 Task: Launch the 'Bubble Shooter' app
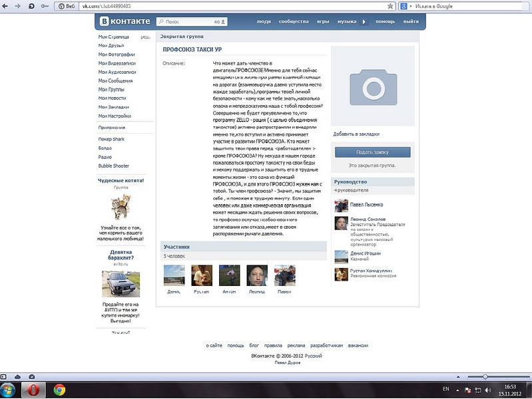[114, 166]
